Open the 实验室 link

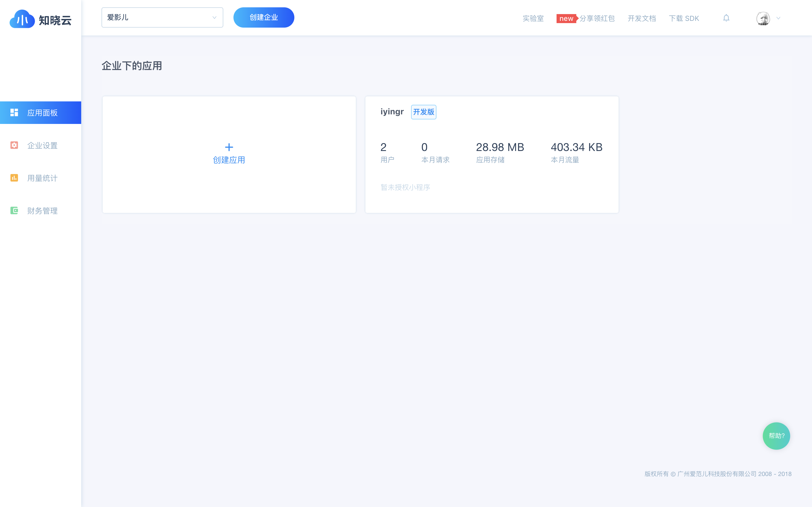(x=533, y=18)
